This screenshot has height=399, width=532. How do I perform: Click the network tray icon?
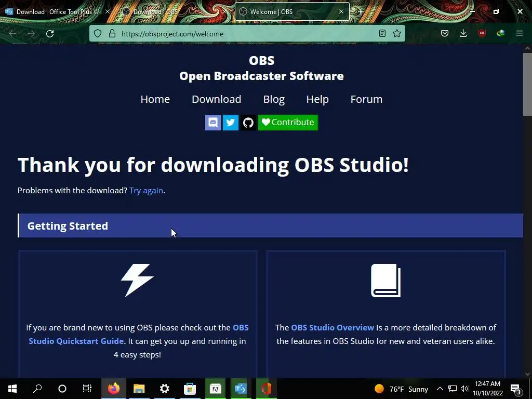tap(453, 389)
